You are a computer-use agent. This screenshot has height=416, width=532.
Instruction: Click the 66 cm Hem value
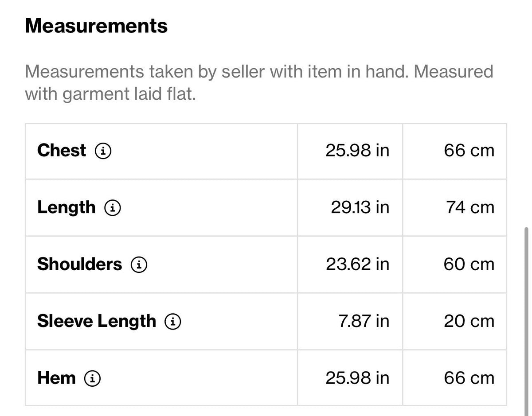[469, 378]
